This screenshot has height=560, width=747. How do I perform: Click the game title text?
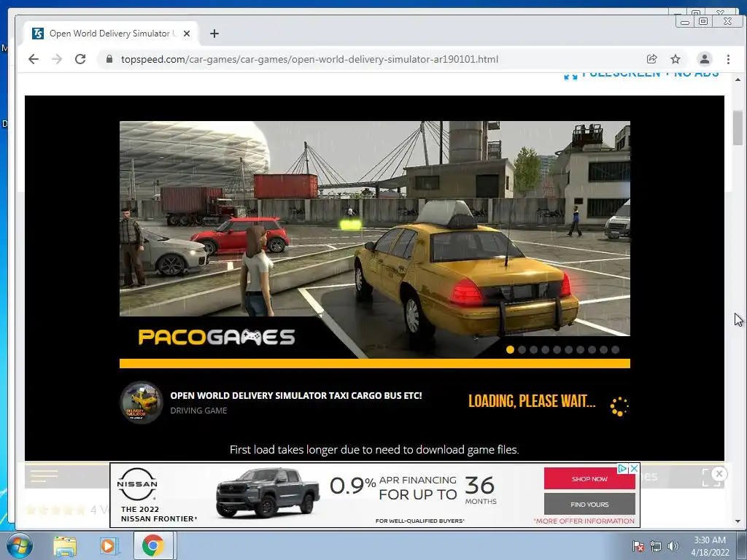tap(296, 395)
